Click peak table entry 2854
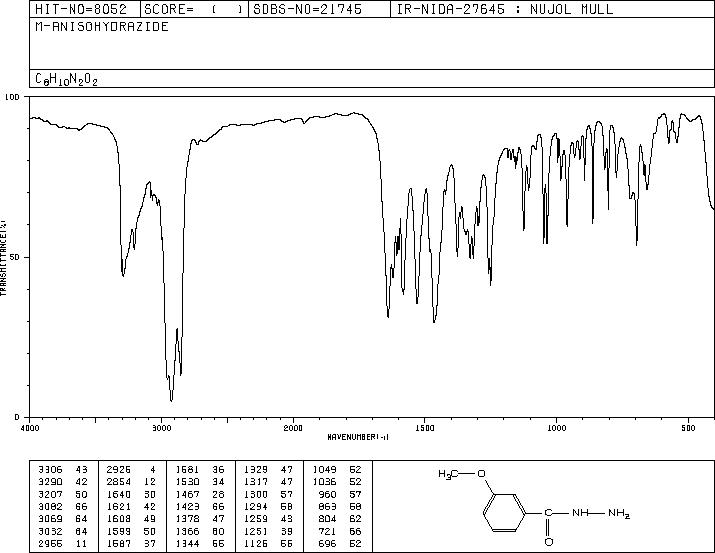The image size is (715, 553). pos(119,482)
